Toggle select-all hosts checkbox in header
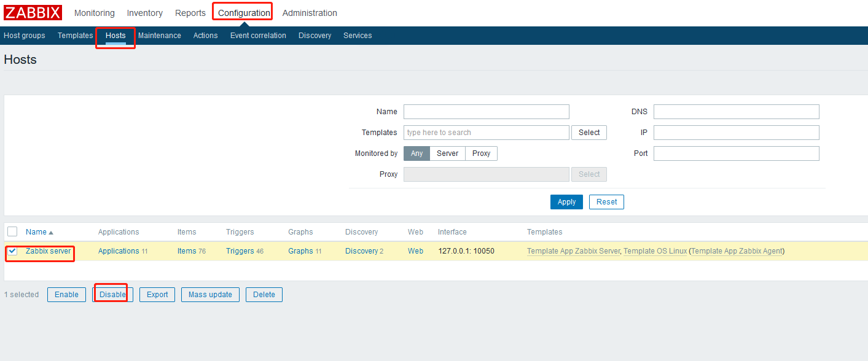The height and width of the screenshot is (361, 868). coord(12,231)
